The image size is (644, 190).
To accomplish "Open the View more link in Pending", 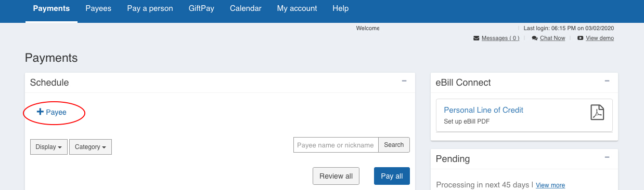I will pyautogui.click(x=550, y=185).
